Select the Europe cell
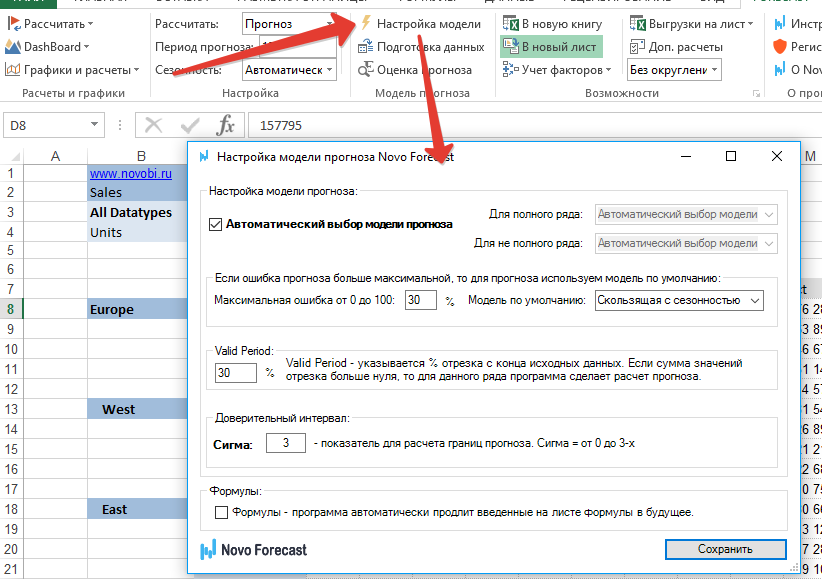The height and width of the screenshot is (579, 822). click(x=137, y=309)
